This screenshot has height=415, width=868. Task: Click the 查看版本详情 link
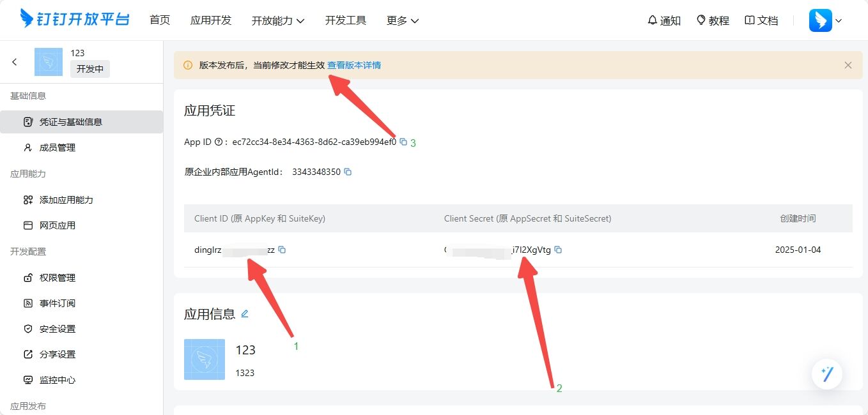coord(354,65)
